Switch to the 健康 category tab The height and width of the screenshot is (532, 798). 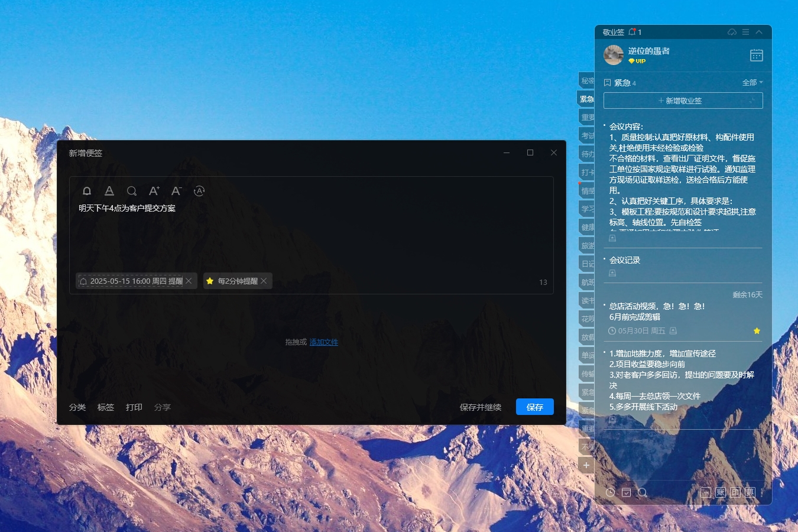(x=586, y=227)
